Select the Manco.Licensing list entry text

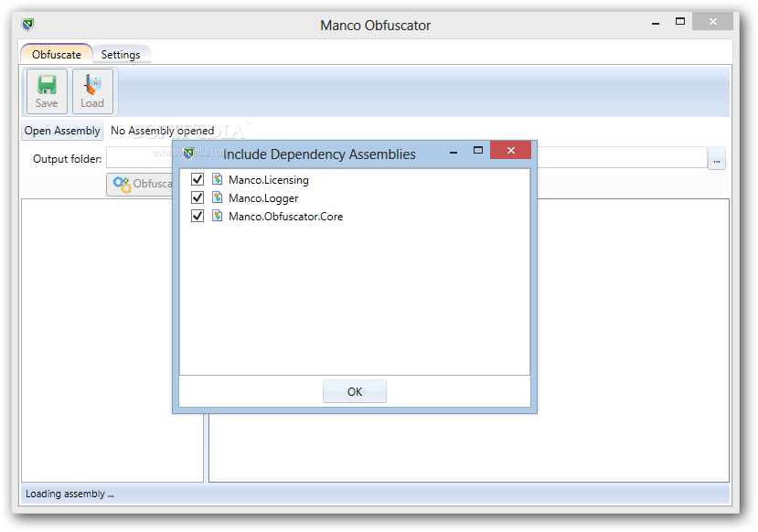(x=268, y=180)
